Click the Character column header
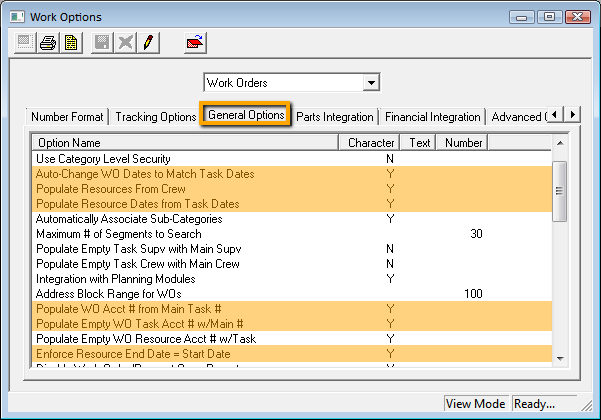The width and height of the screenshot is (601, 420). (x=370, y=143)
